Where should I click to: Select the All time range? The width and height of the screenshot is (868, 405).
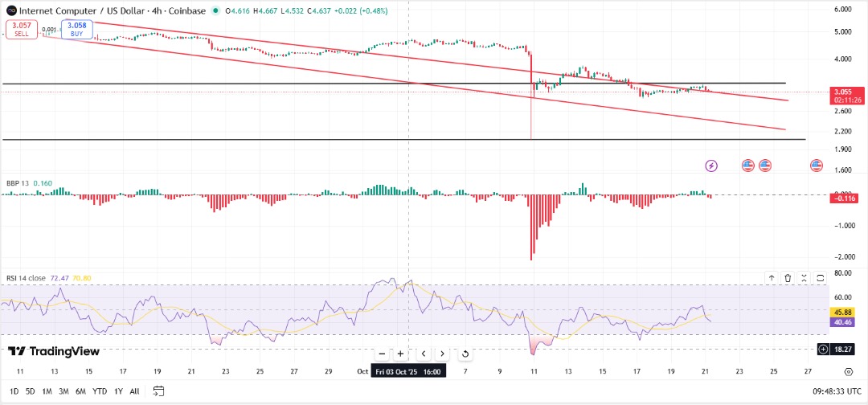[134, 391]
